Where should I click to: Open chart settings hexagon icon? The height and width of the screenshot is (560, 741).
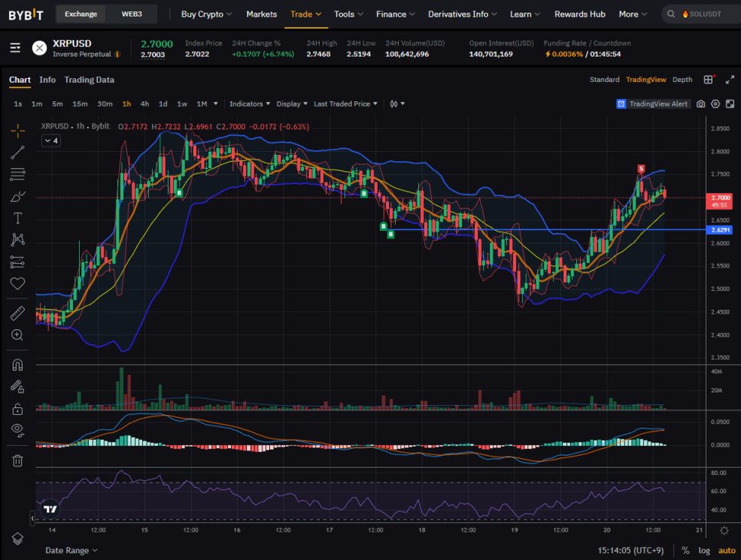tap(716, 104)
